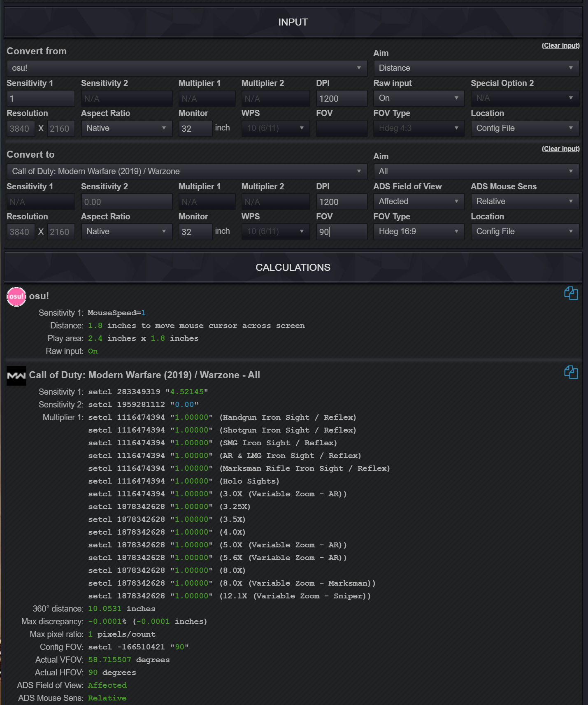Open the ADS Field of View Affected dropdown
The height and width of the screenshot is (705, 588).
coord(419,201)
